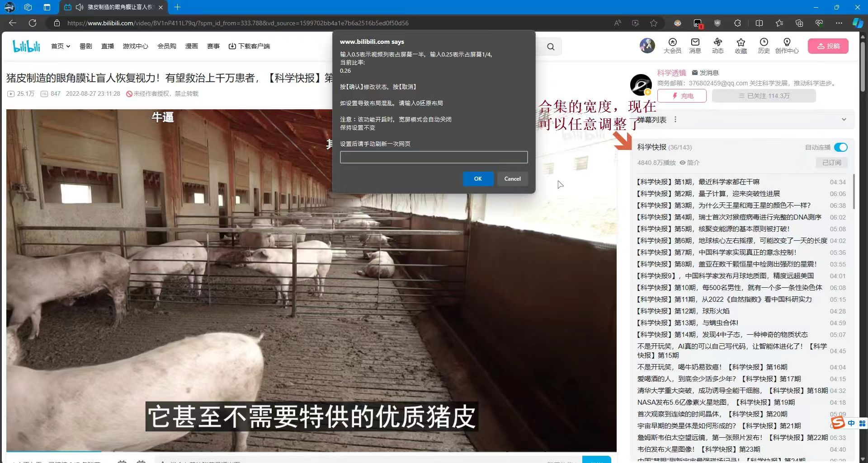This screenshot has height=463, width=868.
Task: Click the 已关注 114.3万 follow button
Action: coord(764,96)
